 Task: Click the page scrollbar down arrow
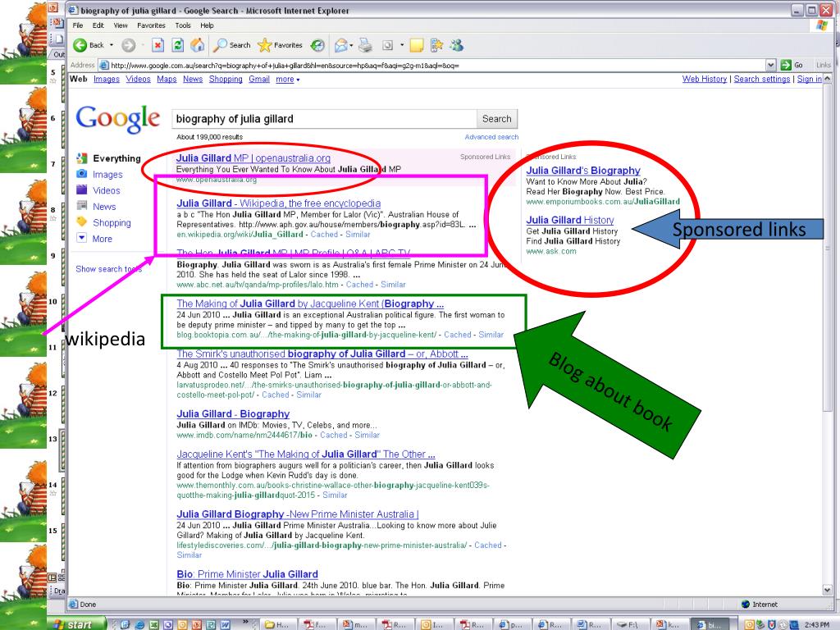tap(827, 590)
